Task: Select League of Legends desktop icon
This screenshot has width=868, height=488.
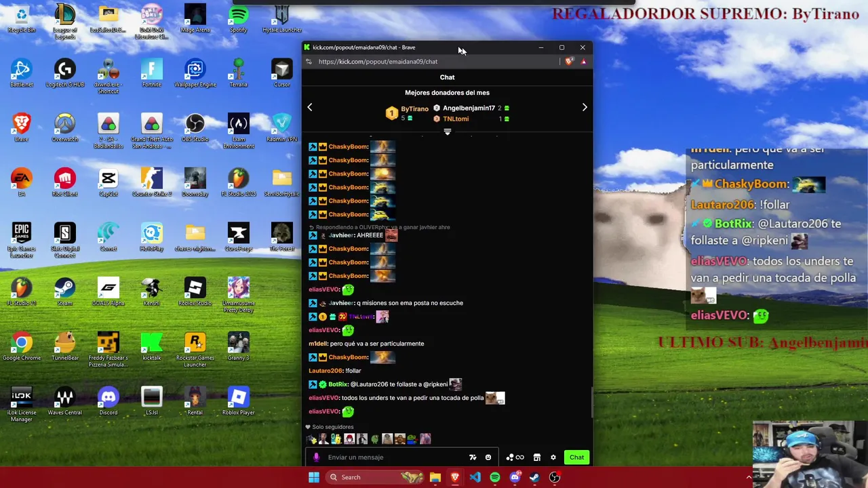Action: 65,22
